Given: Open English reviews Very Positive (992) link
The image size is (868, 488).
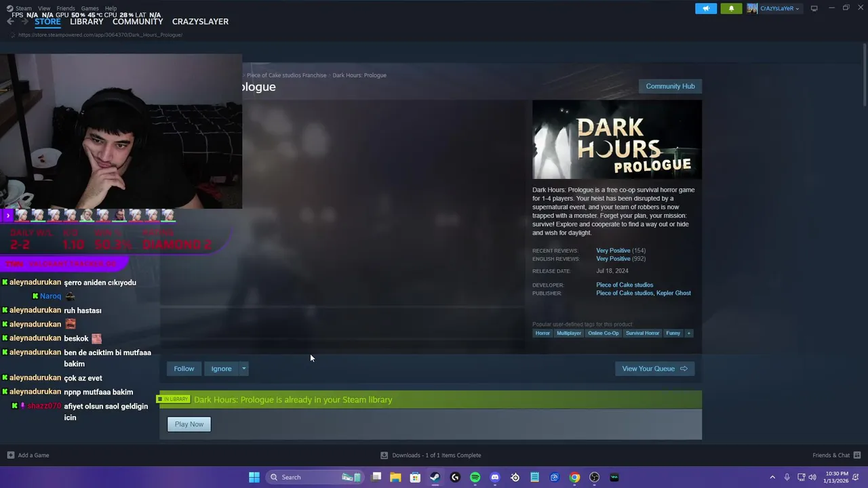Looking at the screenshot, I should [620, 259].
